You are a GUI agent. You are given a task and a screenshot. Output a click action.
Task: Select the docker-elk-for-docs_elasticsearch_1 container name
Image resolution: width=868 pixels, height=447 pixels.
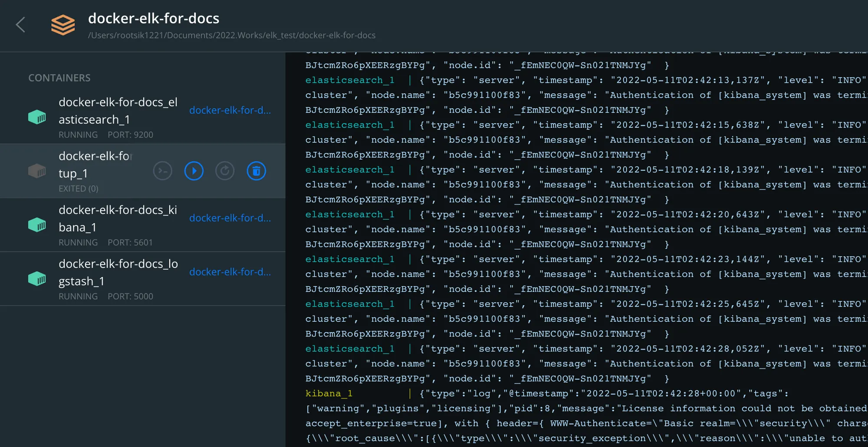(x=118, y=111)
